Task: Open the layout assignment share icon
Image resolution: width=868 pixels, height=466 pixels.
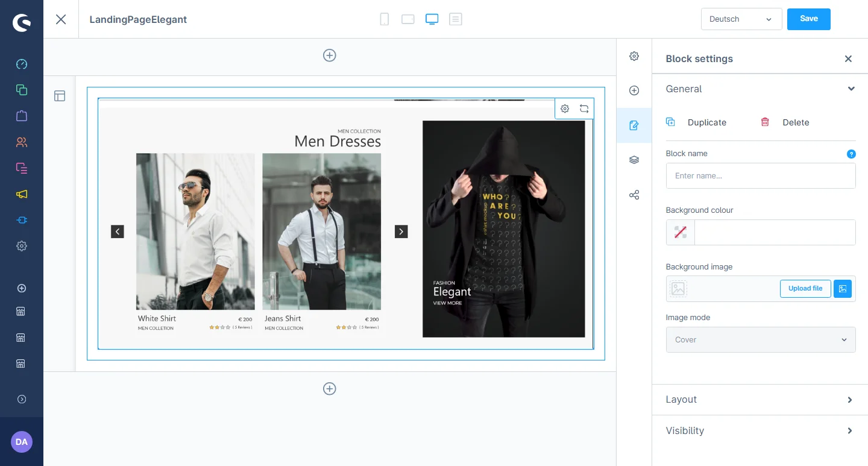Action: (634, 195)
